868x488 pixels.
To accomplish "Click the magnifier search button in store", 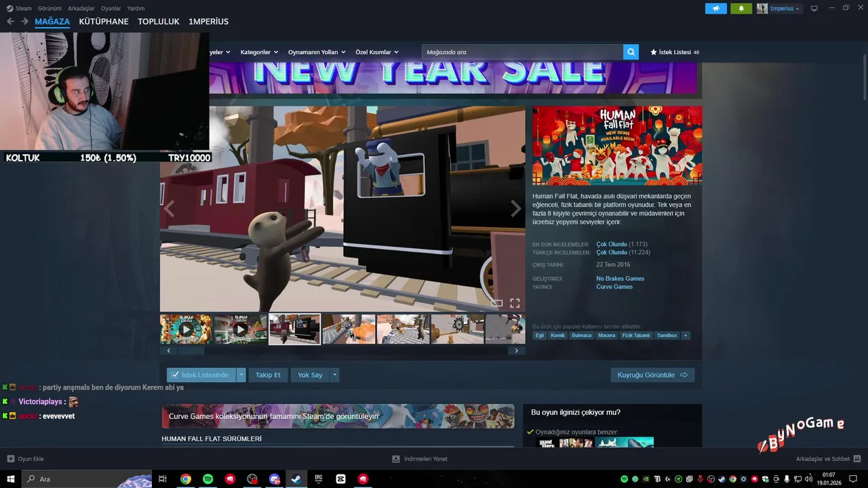I will (631, 52).
